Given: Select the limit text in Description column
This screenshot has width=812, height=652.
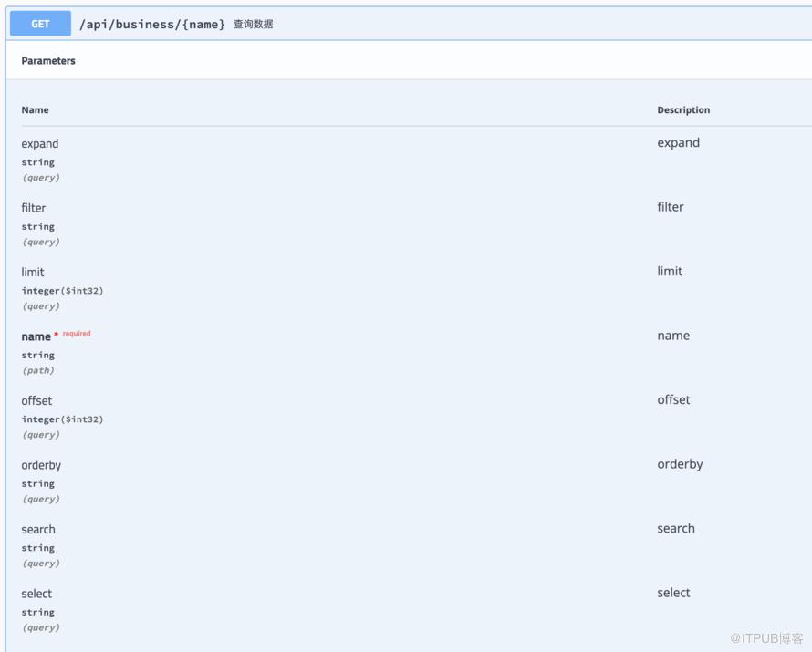Looking at the screenshot, I should pos(670,271).
